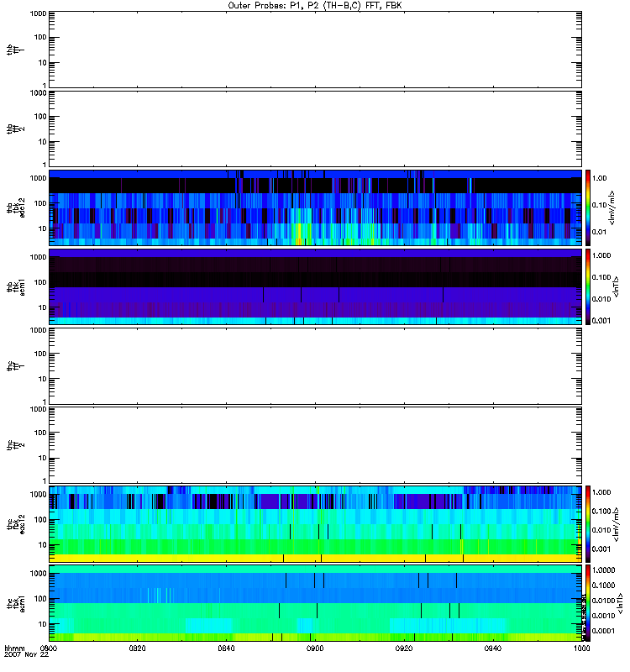
Task: Select the empty thc fff 1 panel
Action: point(315,365)
